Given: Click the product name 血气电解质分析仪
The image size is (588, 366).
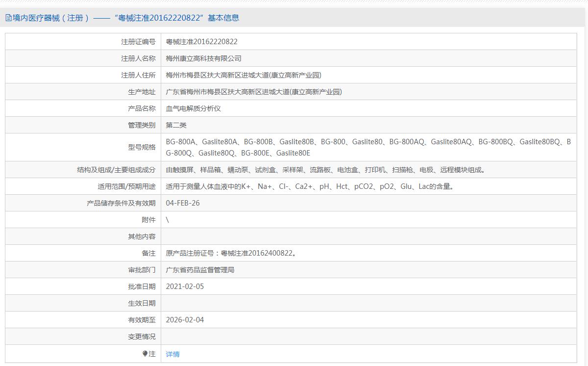Looking at the screenshot, I should [193, 108].
